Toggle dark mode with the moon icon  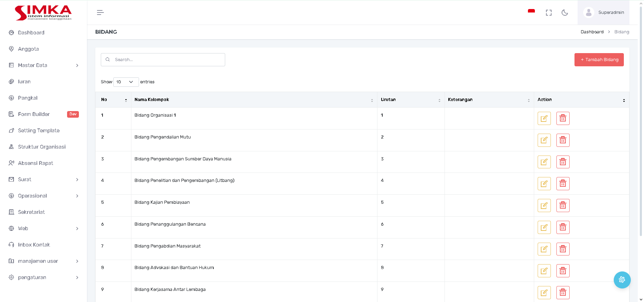[565, 13]
